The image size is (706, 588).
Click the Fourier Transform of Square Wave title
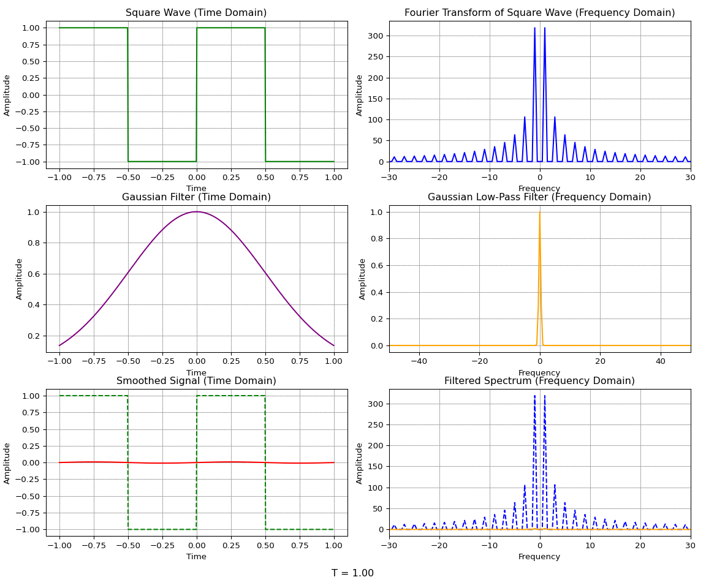[539, 13]
